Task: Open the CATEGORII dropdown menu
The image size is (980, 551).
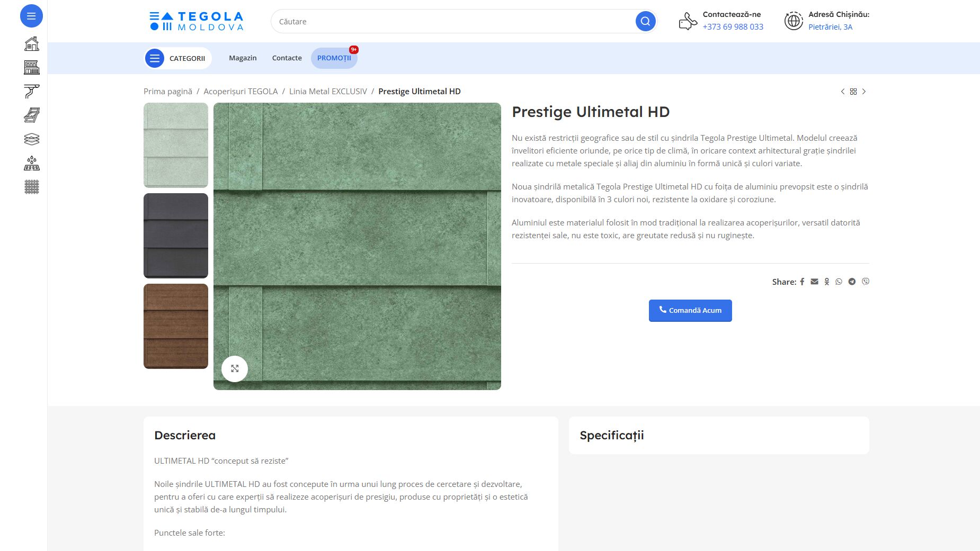Action: pyautogui.click(x=178, y=58)
